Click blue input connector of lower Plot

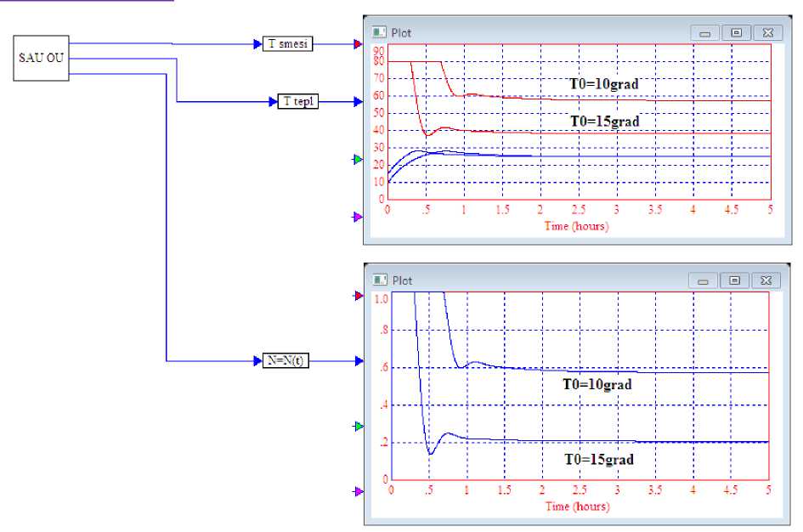pos(359,361)
